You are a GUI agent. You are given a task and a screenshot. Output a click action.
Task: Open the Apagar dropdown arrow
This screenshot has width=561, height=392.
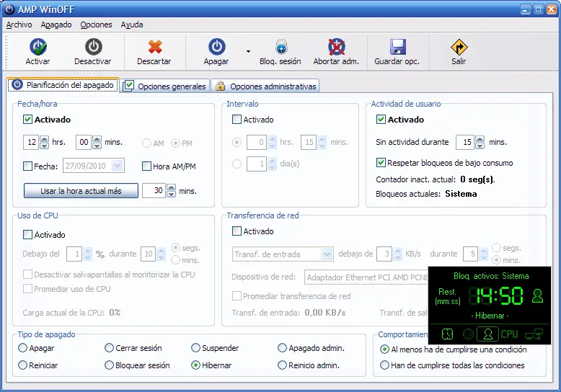[x=248, y=52]
